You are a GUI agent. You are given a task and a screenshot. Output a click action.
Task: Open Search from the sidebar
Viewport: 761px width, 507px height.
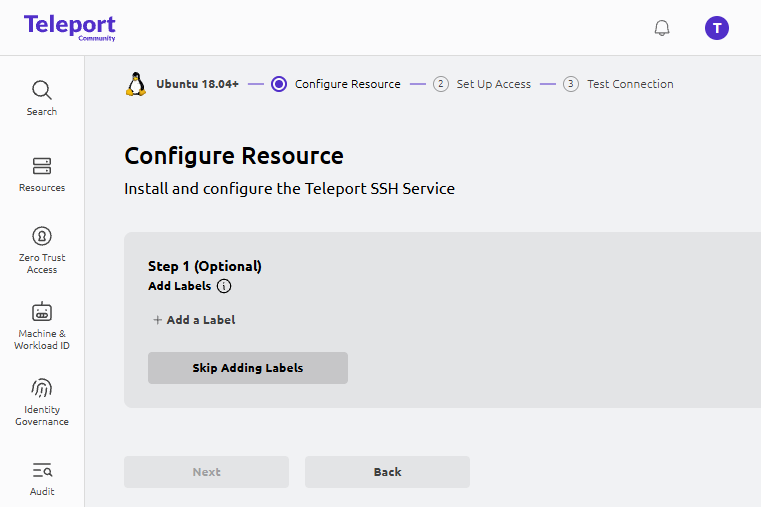pyautogui.click(x=42, y=98)
